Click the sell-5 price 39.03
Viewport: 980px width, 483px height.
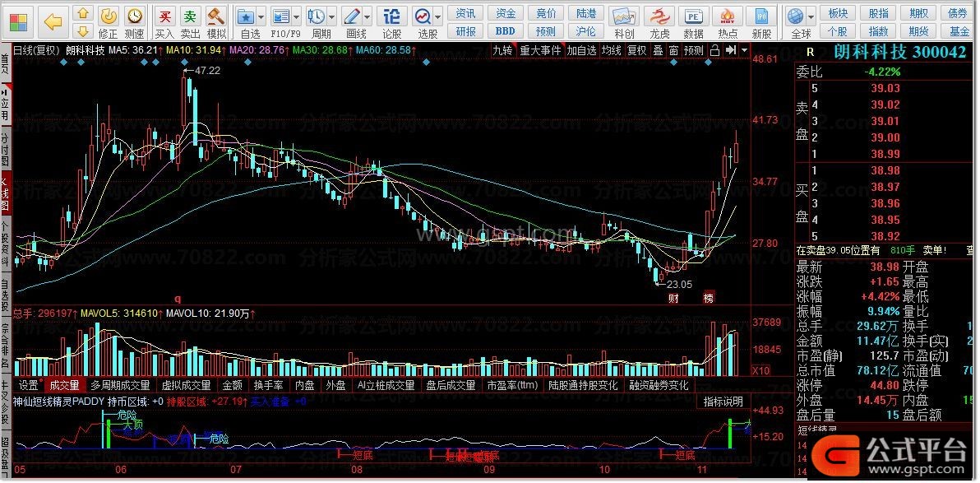tap(885, 89)
